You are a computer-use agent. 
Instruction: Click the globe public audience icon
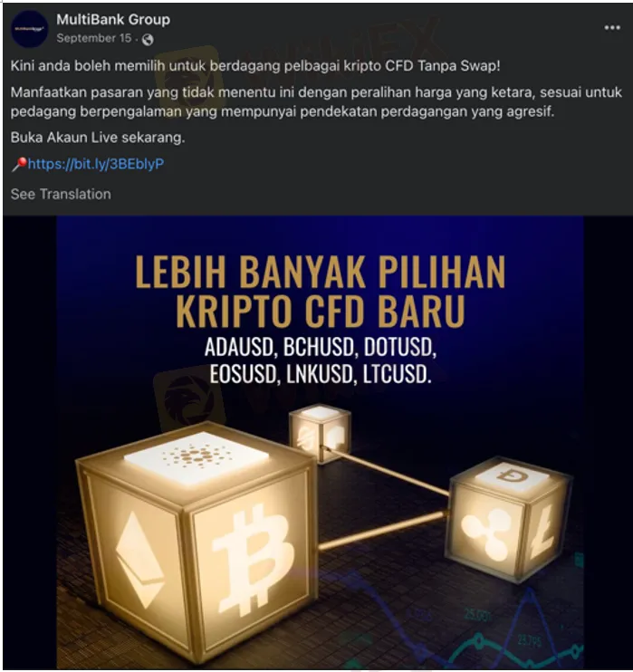click(x=148, y=40)
